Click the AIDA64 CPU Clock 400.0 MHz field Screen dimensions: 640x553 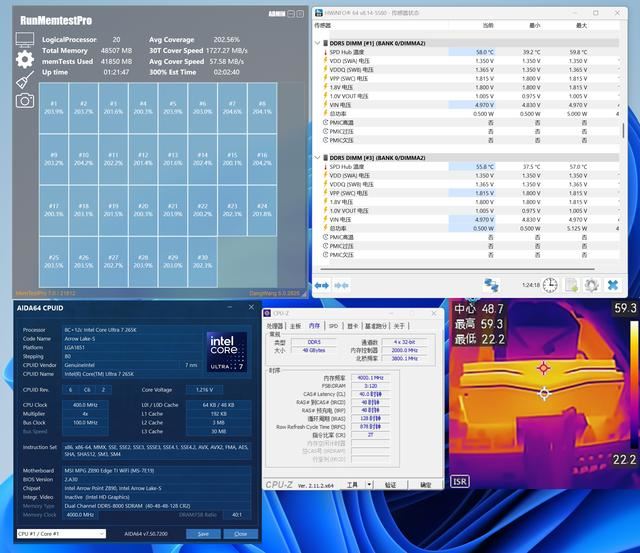(x=85, y=405)
